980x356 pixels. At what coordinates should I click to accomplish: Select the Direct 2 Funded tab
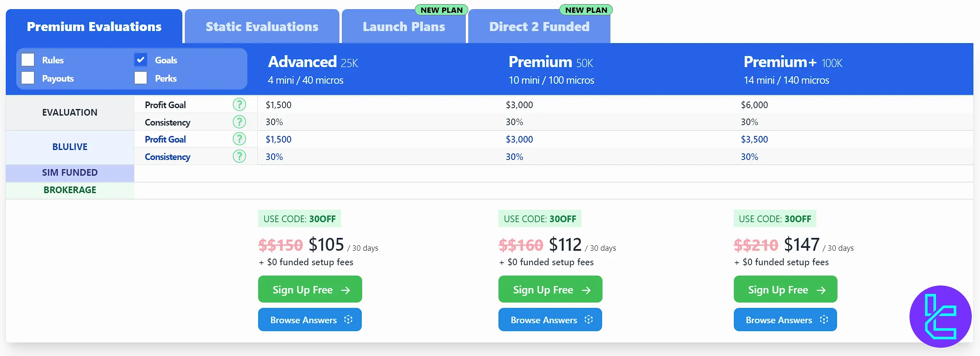(539, 27)
